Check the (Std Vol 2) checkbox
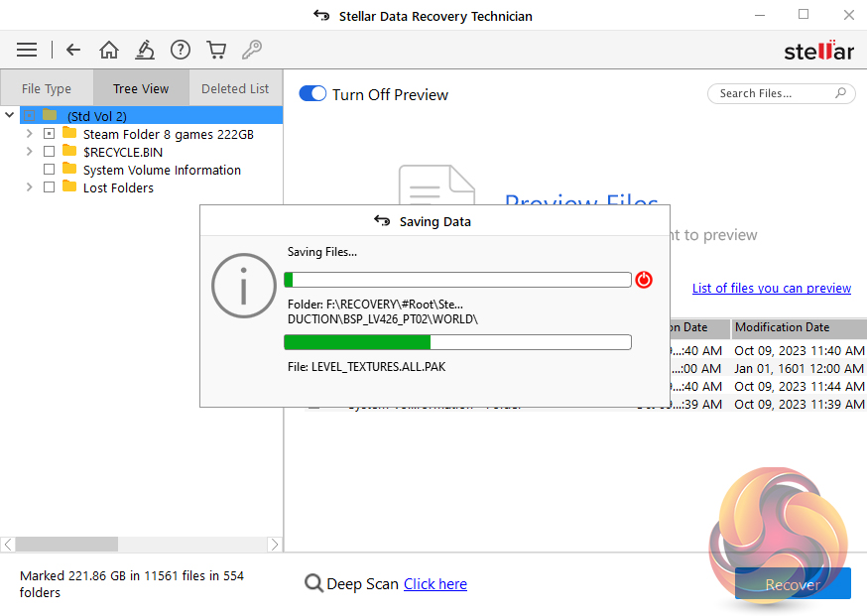867x616 pixels. click(x=30, y=116)
